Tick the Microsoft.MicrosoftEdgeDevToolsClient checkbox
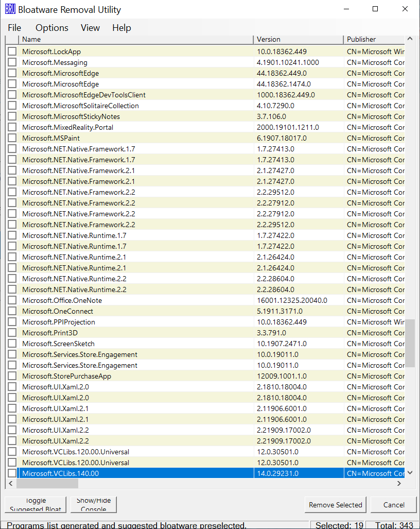 coord(12,94)
